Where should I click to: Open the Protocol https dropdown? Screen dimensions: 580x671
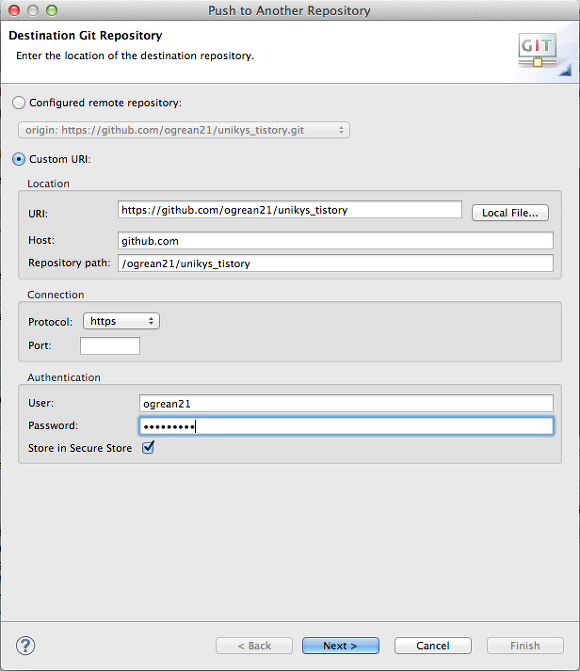pyautogui.click(x=122, y=321)
